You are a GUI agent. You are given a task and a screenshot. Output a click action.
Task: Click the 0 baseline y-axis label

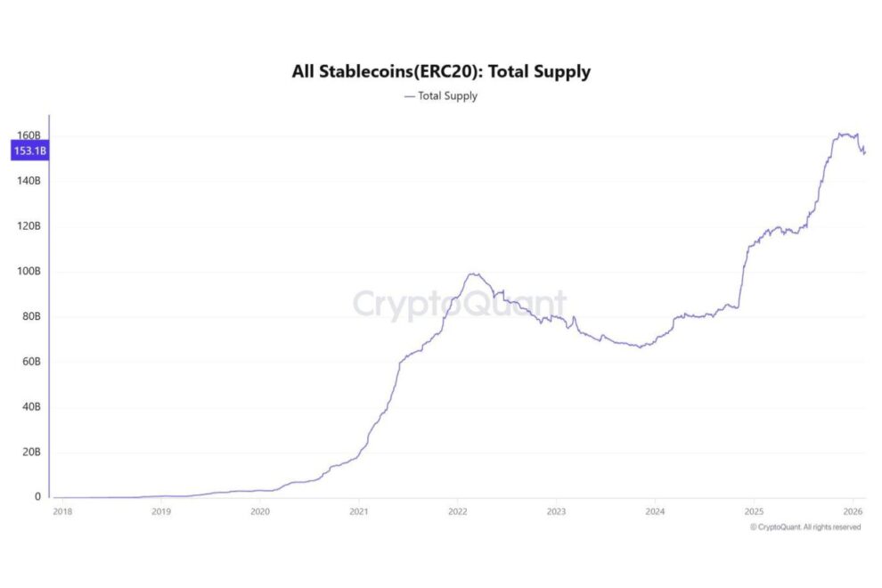[37, 497]
